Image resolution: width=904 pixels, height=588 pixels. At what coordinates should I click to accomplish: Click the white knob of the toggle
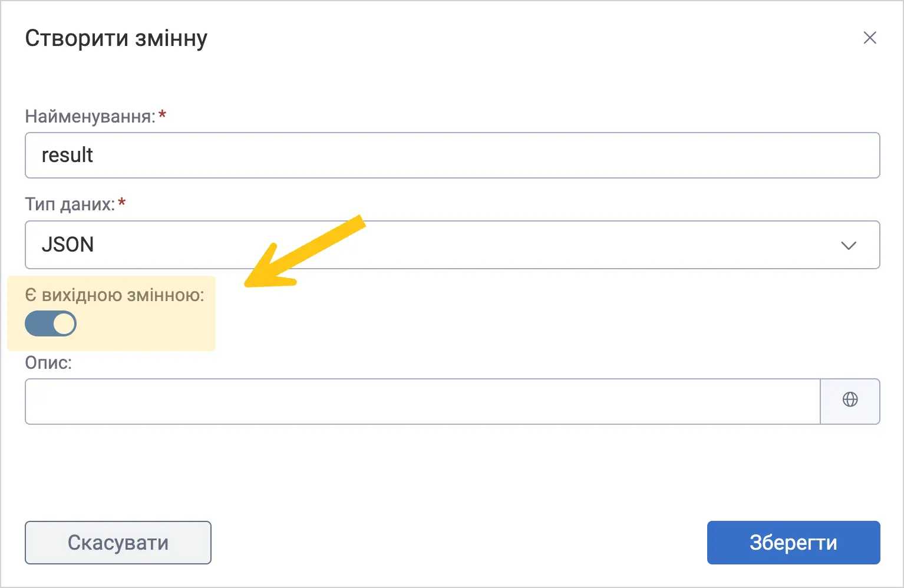(x=64, y=323)
